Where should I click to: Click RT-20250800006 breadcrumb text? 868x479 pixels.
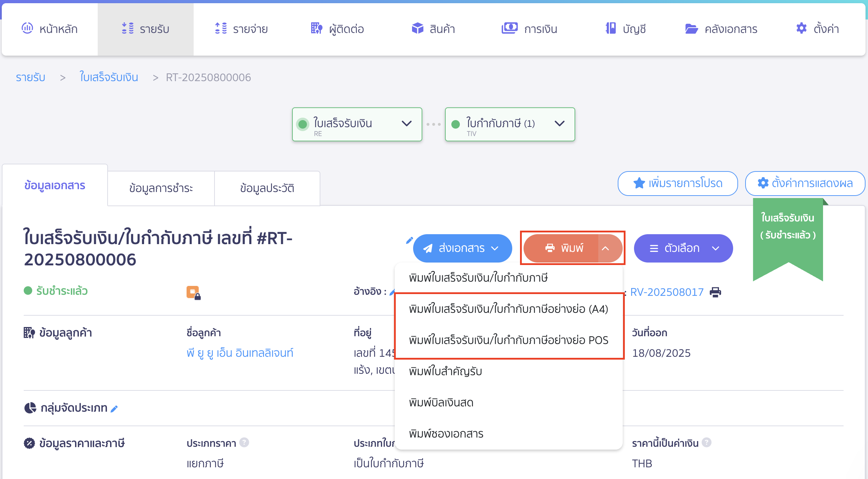point(209,77)
